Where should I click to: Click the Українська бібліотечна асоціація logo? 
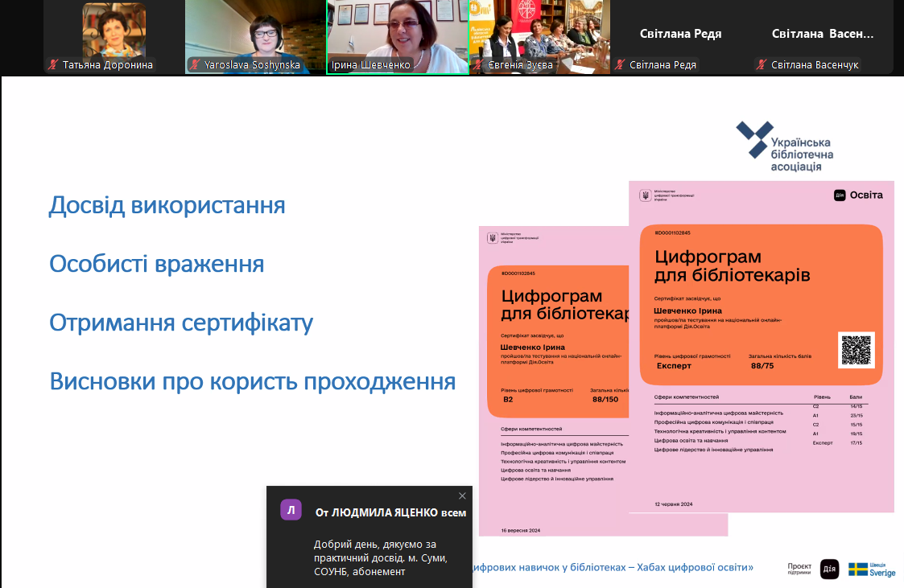click(785, 146)
